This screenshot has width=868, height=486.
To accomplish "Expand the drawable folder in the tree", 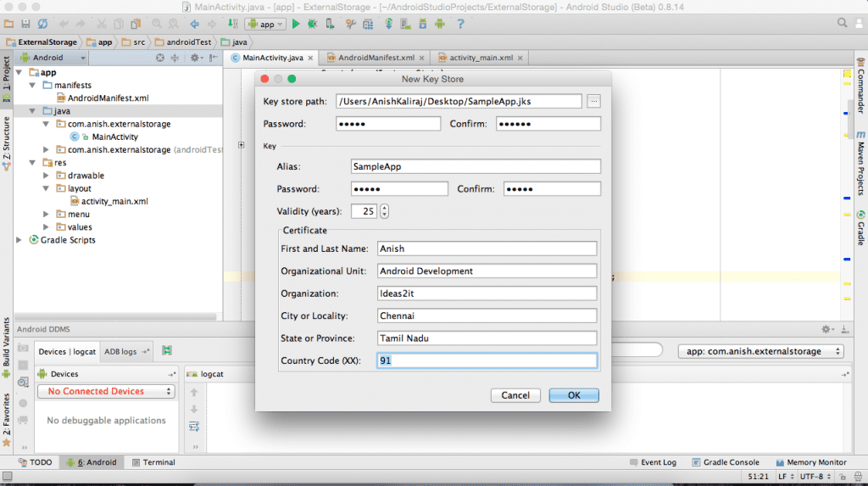I will 46,176.
